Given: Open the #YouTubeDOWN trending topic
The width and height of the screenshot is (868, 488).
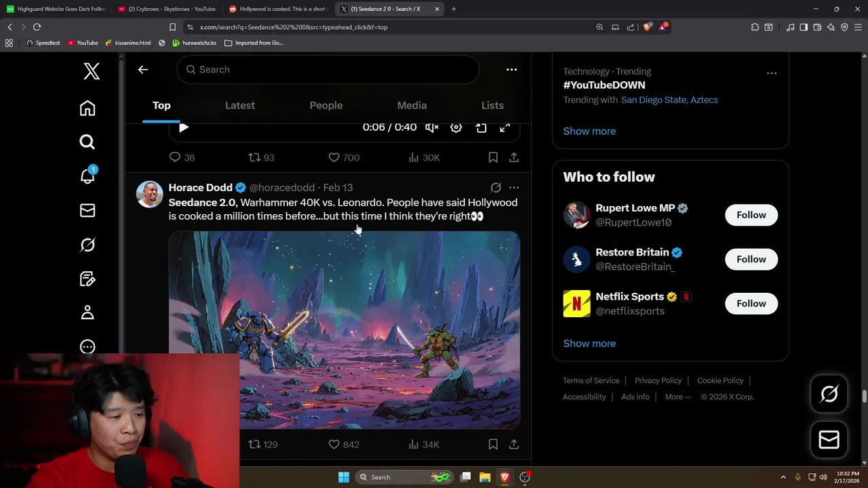Looking at the screenshot, I should tap(604, 85).
